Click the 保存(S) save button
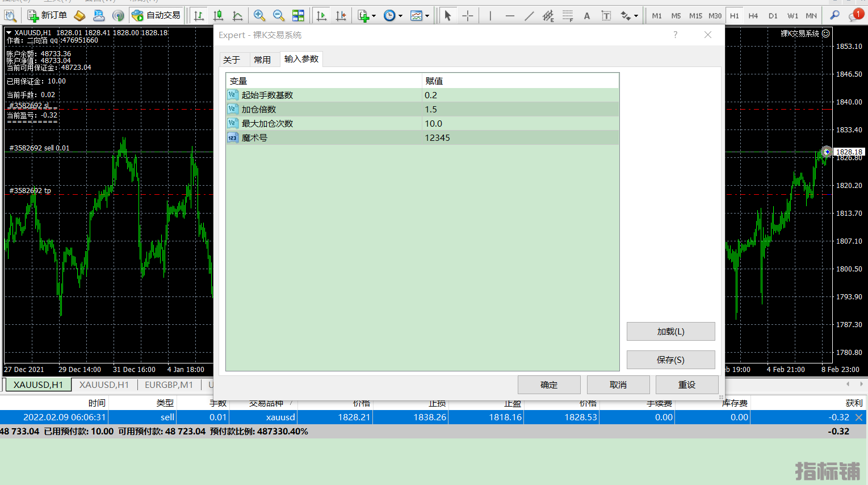 (670, 359)
